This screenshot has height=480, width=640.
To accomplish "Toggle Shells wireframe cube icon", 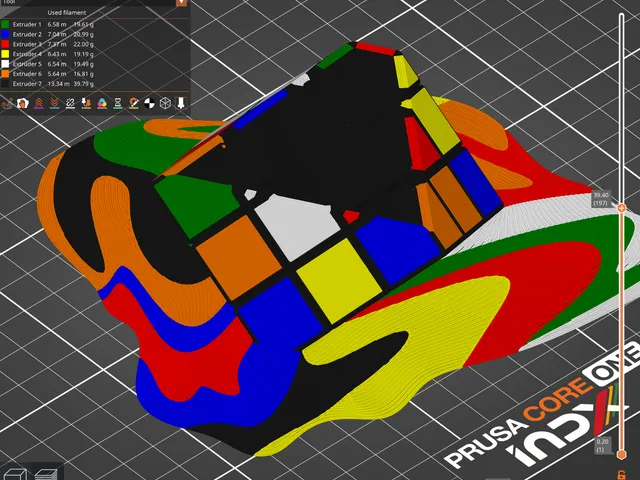I will pos(165,103).
